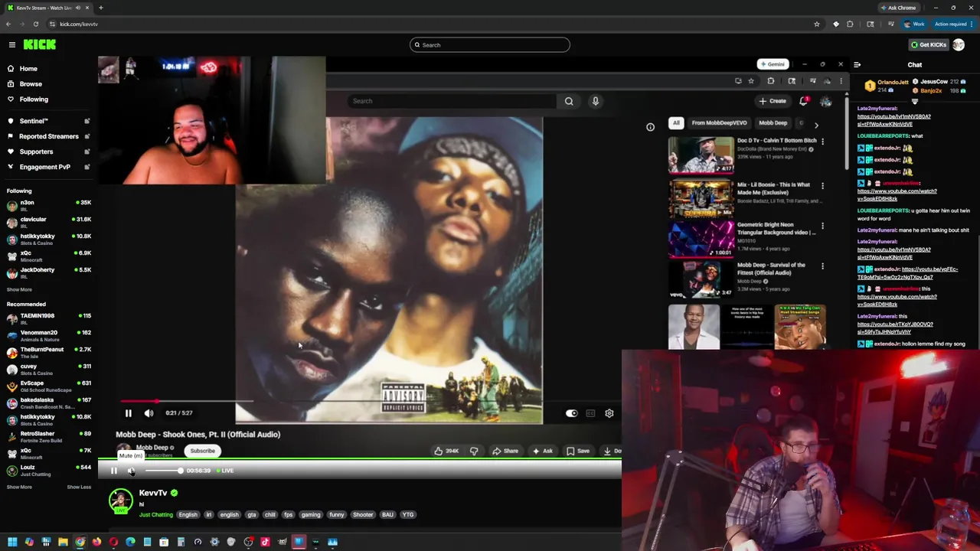Screen dimensions: 980x551
Task: Click the YouTube Subscribe button
Action: pyautogui.click(x=203, y=451)
